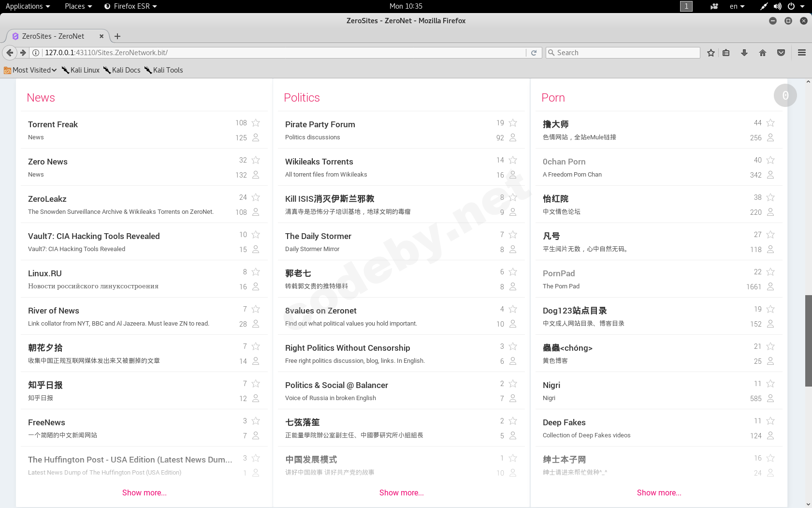Click the peers icon next to Torrent Freak
This screenshot has height=508, width=812.
tap(255, 138)
